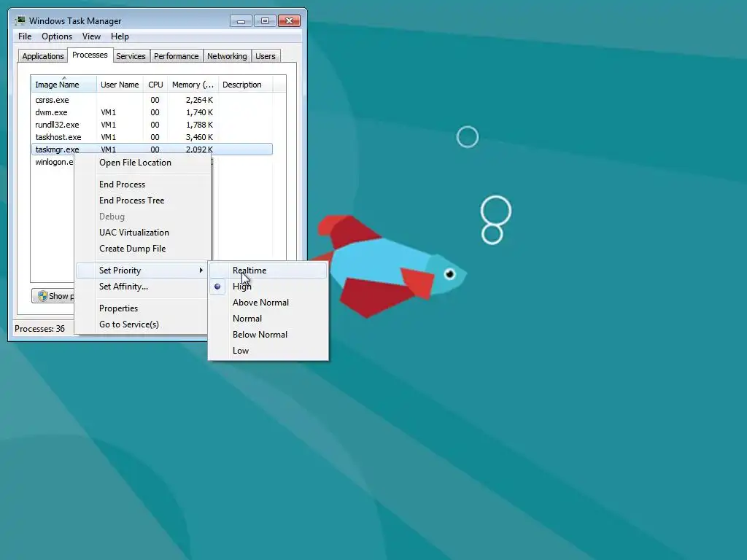
Task: Select the csrss.exe process row
Action: (152, 100)
